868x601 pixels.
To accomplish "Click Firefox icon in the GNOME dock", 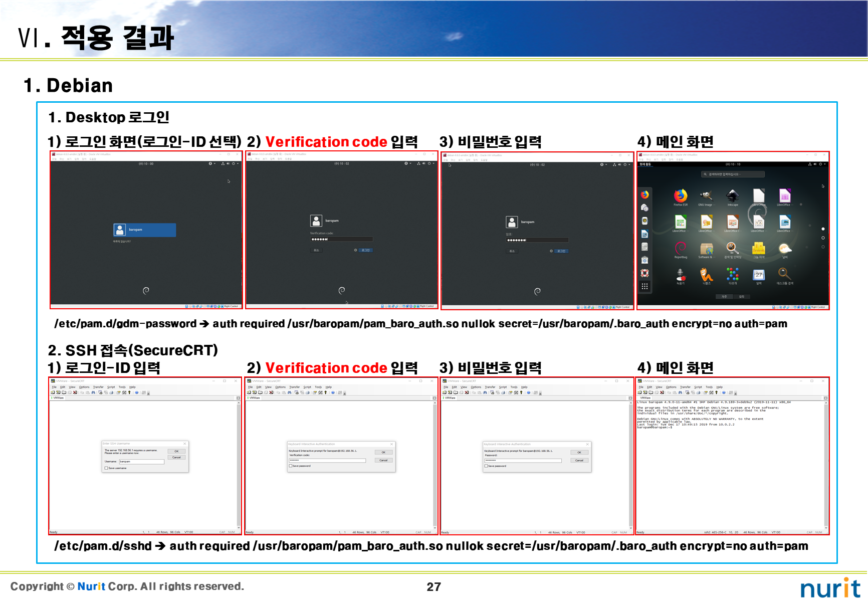I will [645, 194].
